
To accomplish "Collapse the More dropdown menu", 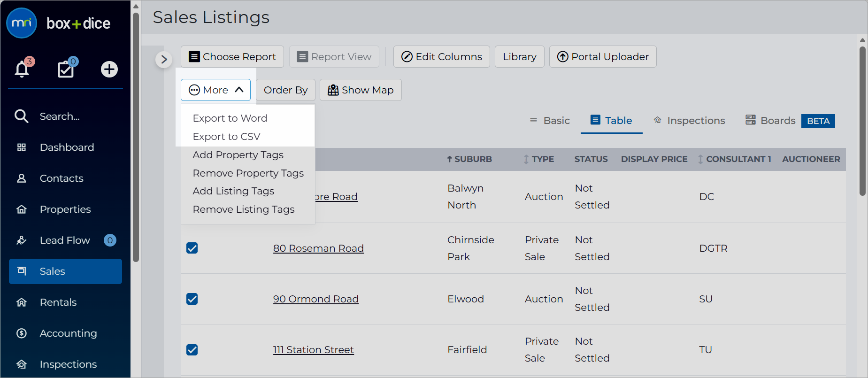I will pyautogui.click(x=216, y=90).
